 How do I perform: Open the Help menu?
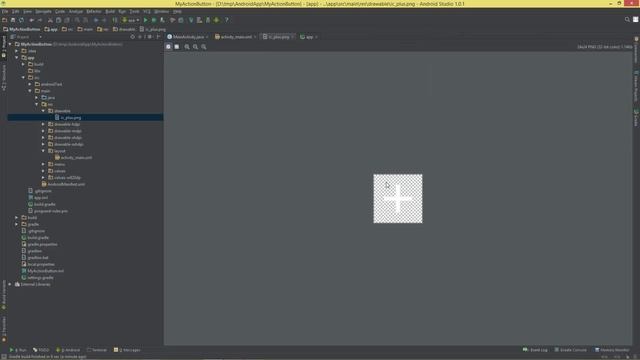coord(177,11)
